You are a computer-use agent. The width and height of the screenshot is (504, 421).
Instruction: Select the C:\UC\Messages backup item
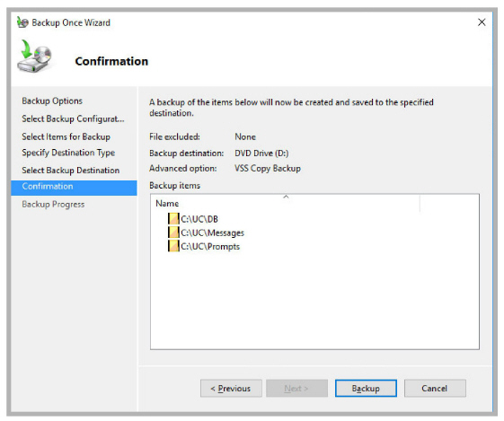[x=206, y=232]
